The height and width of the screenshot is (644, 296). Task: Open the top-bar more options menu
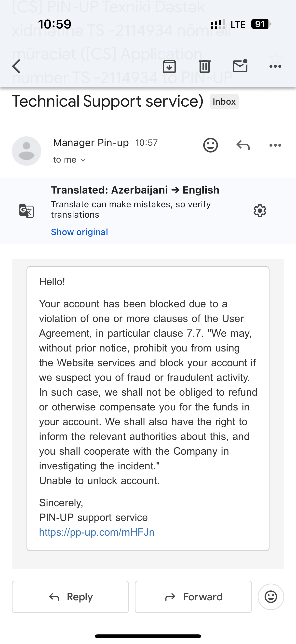[275, 67]
